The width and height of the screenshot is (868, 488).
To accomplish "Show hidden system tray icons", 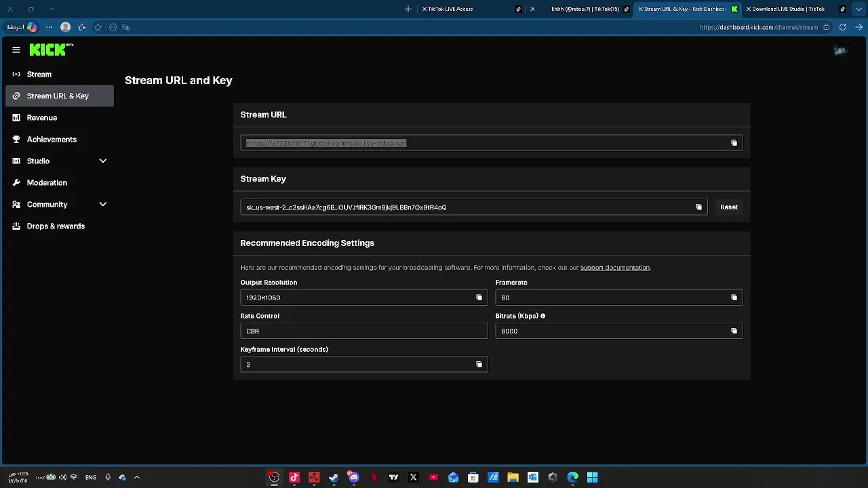I will [136, 477].
